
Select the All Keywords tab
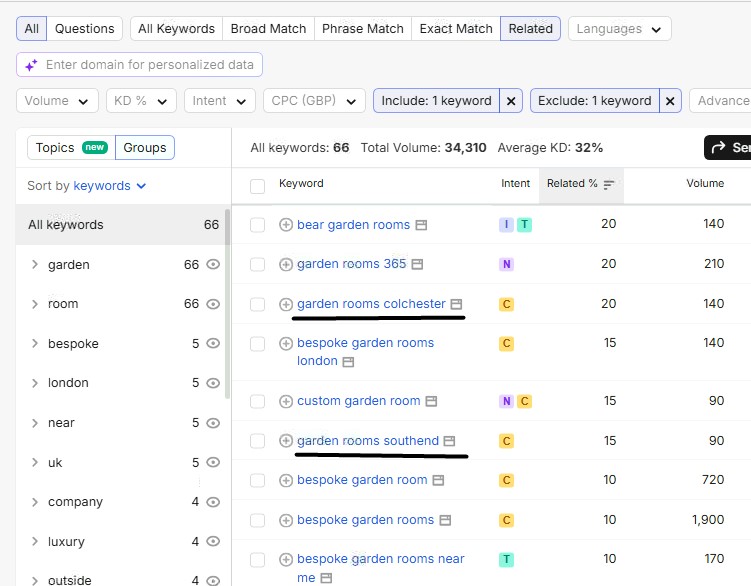176,29
